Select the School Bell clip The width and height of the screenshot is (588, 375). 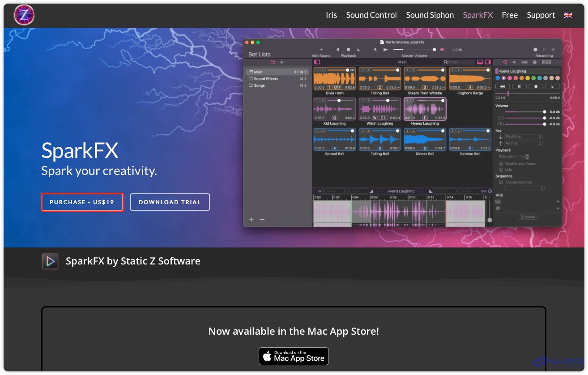point(335,140)
